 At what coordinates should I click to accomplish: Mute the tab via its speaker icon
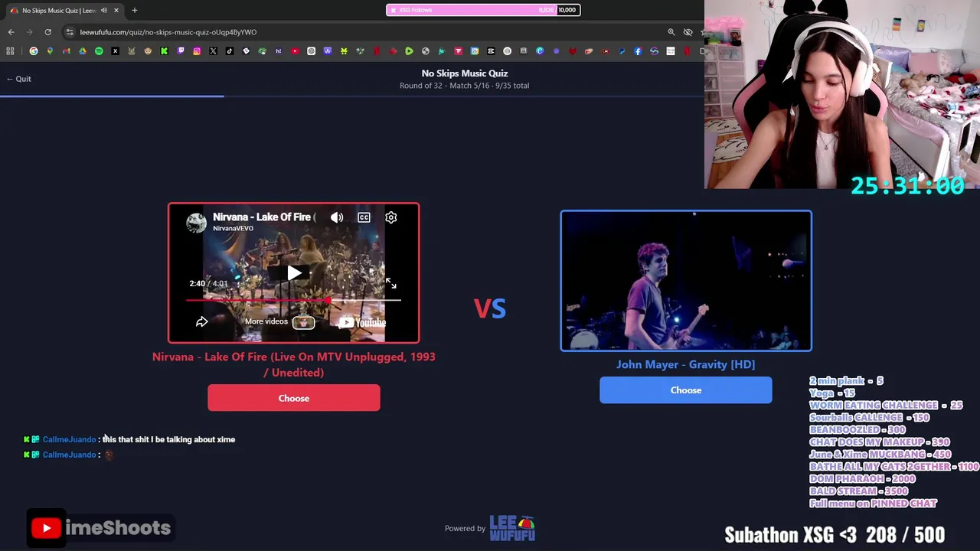tap(104, 10)
